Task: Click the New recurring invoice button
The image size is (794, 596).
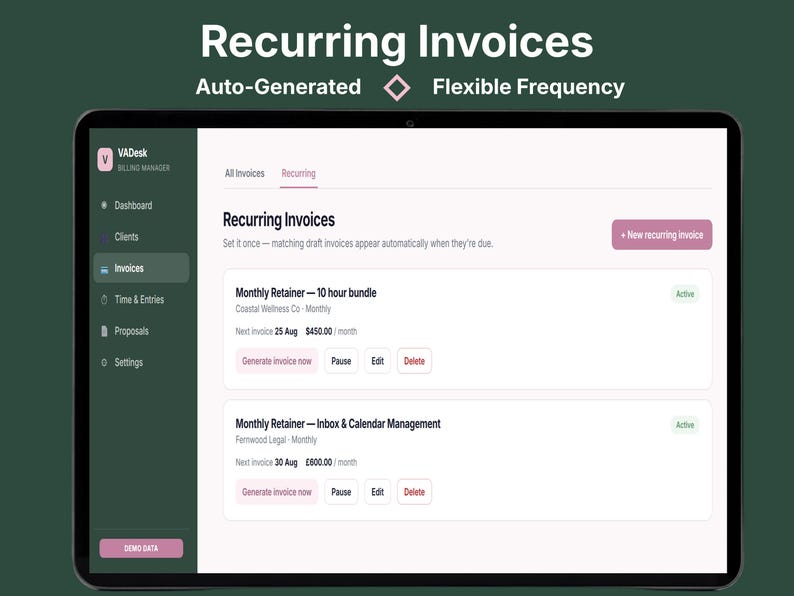Action: point(662,234)
